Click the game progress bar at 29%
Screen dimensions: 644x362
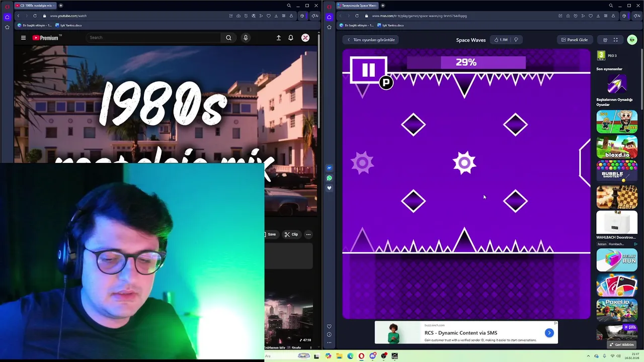tap(466, 62)
